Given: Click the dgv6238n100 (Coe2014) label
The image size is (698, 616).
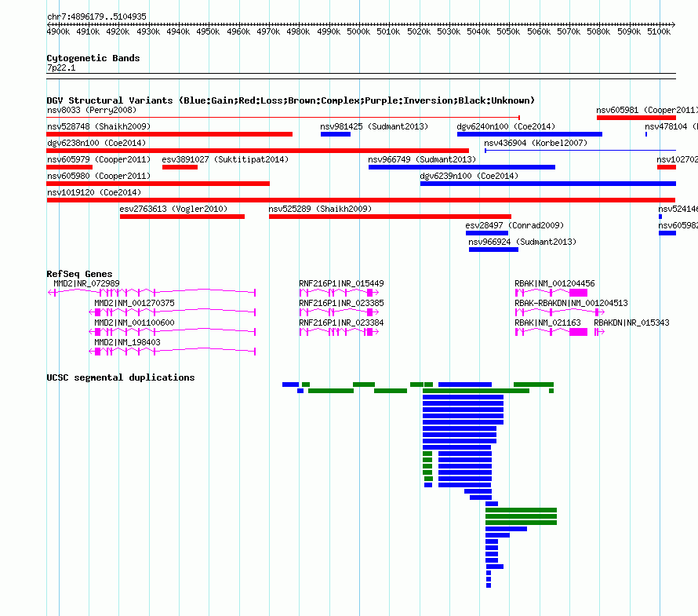Looking at the screenshot, I should point(96,143).
